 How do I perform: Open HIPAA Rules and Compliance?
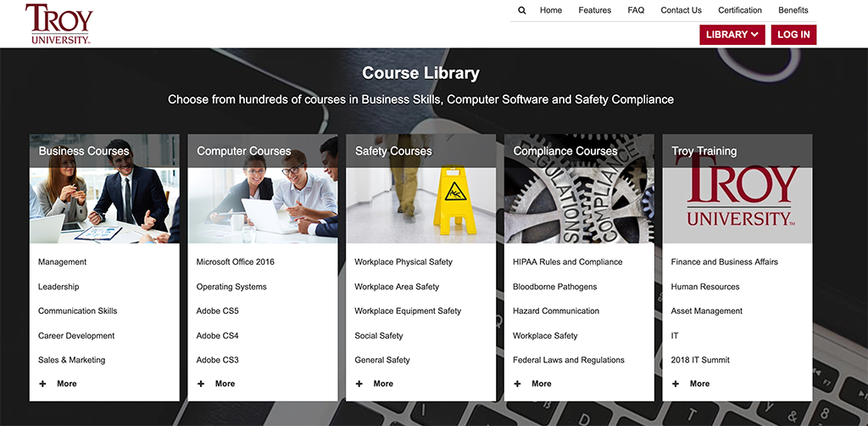[567, 262]
